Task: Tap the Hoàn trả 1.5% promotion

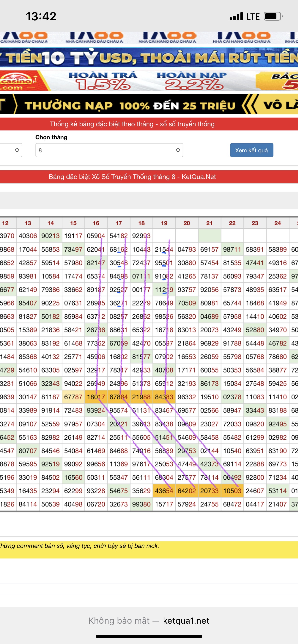Action: (103, 81)
